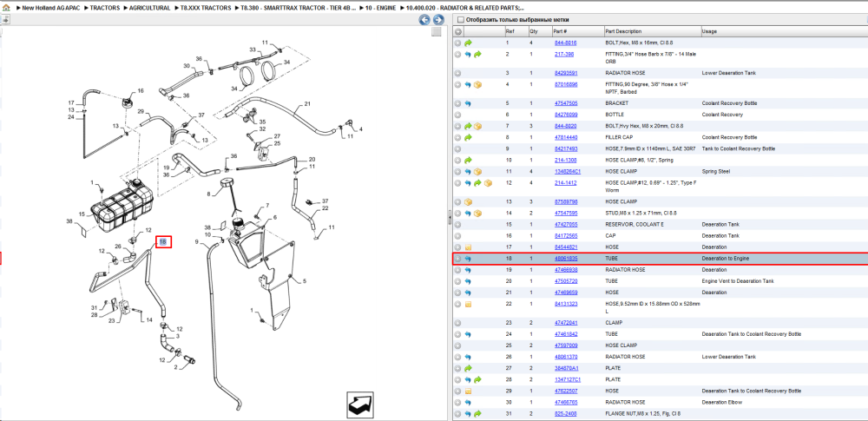Add part ref 1 BOLT with plus icon

pos(457,43)
